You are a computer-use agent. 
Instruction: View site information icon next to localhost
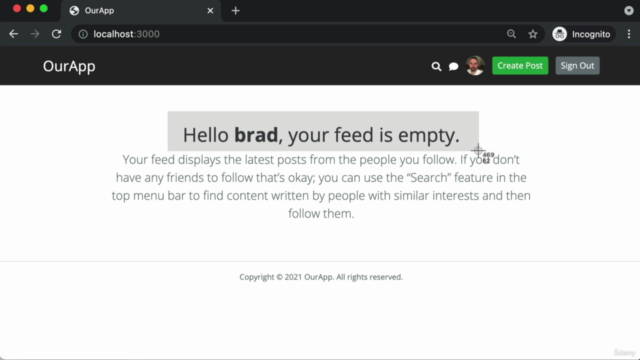[x=83, y=34]
